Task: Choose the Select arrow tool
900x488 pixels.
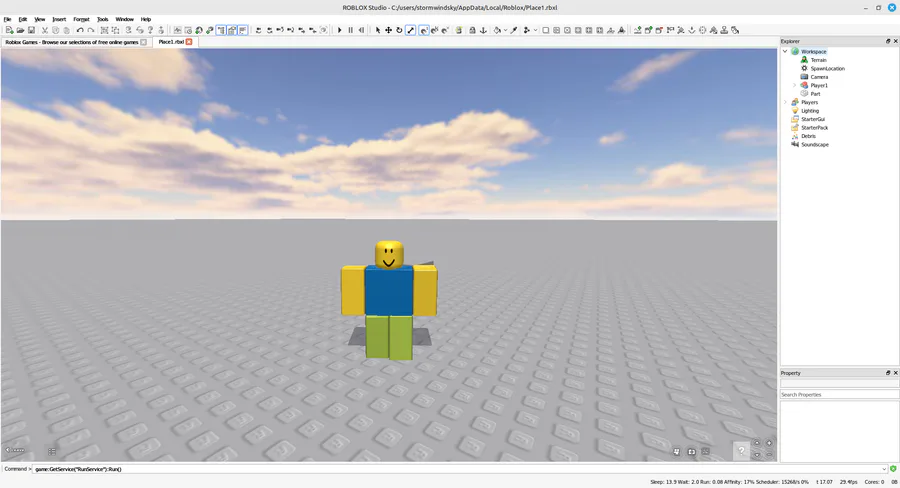Action: point(378,30)
